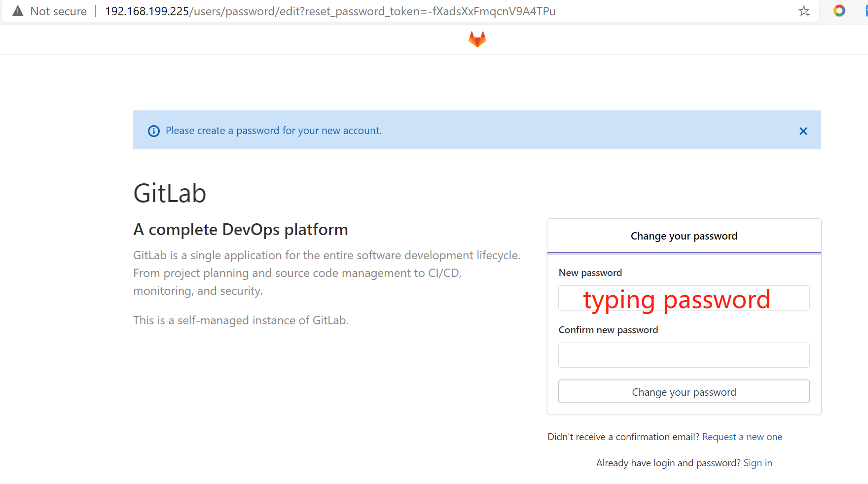Click the Confirm new password label
This screenshot has width=868, height=484.
(608, 330)
